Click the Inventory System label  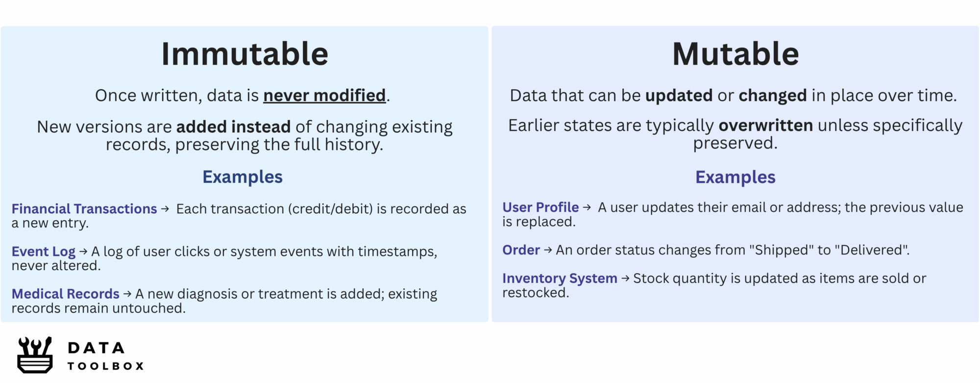point(560,279)
